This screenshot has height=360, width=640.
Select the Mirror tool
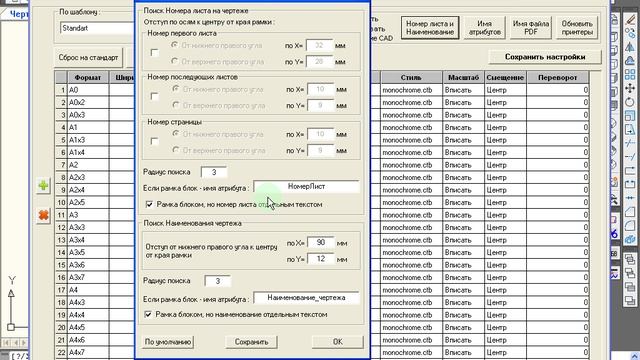tap(630, 47)
